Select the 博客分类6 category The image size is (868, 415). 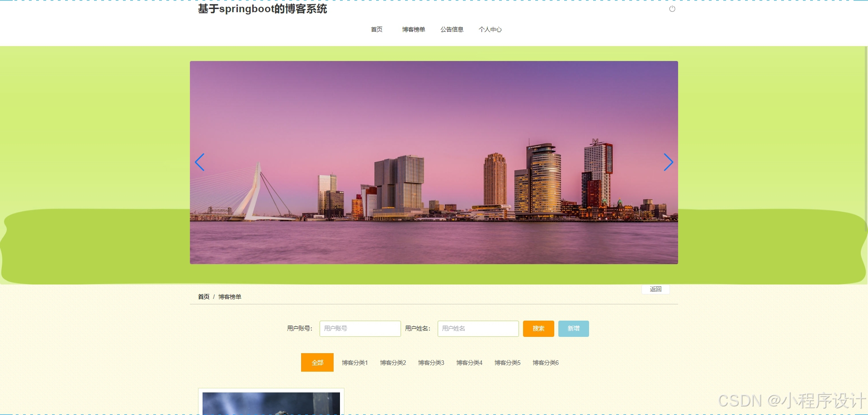point(546,363)
